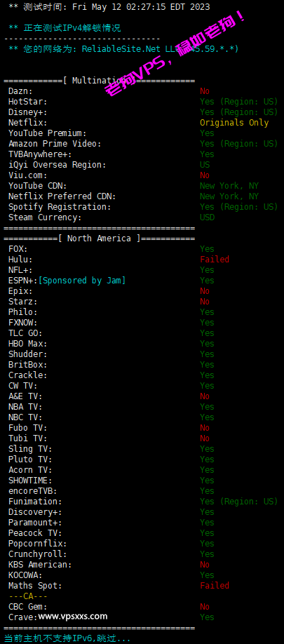Click the ESPN+ 'Sponsored by Jam' label
The height and width of the screenshot is (644, 284).
82,281
